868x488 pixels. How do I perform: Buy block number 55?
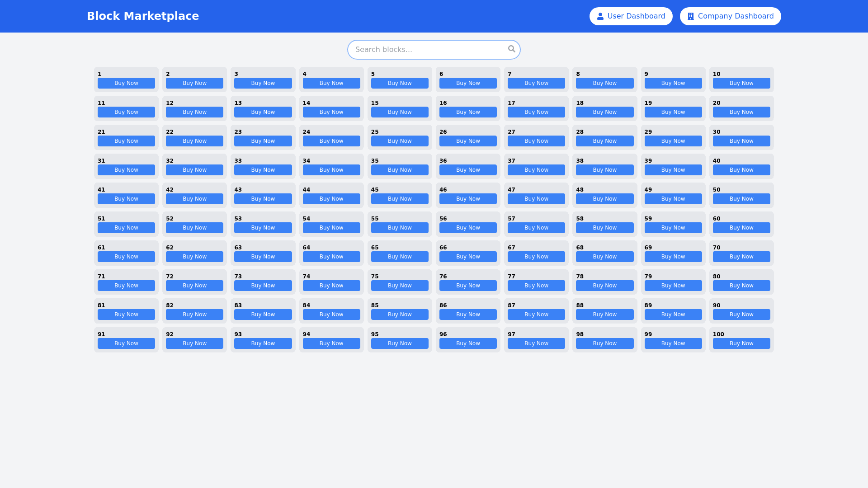400,228
